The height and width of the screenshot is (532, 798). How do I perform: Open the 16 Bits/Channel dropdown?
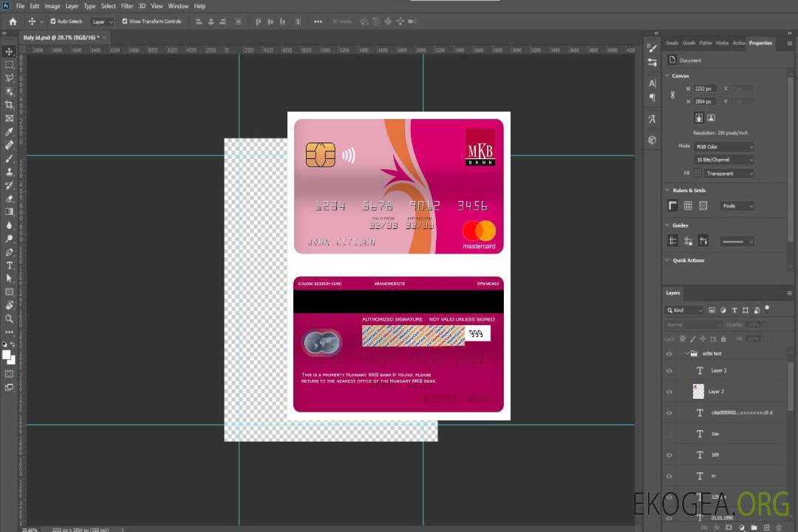(724, 160)
